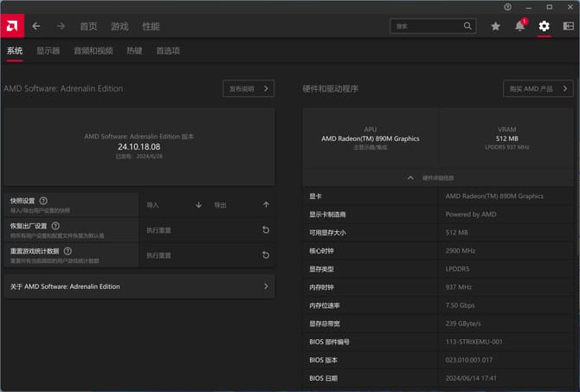Click the search magnifier icon
Viewport: 580px width, 392px height.
click(467, 26)
